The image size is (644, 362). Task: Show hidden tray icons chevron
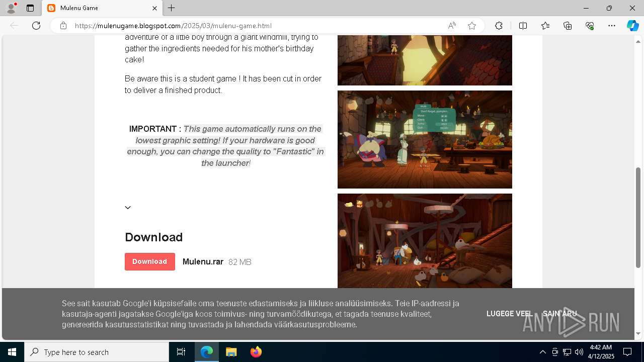(542, 352)
